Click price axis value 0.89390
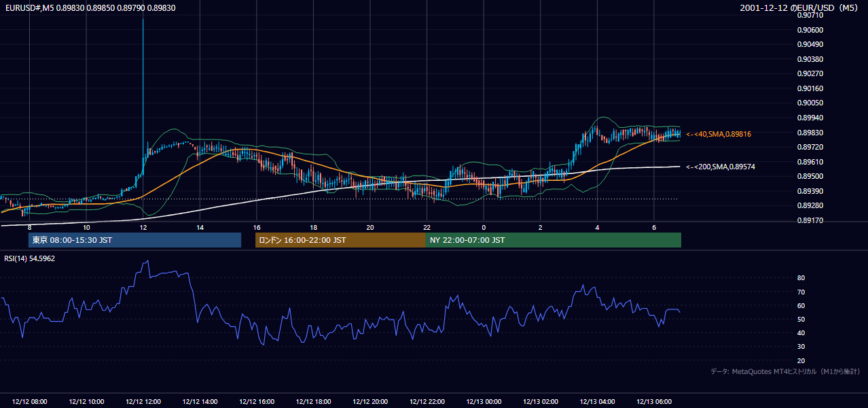 (x=810, y=191)
